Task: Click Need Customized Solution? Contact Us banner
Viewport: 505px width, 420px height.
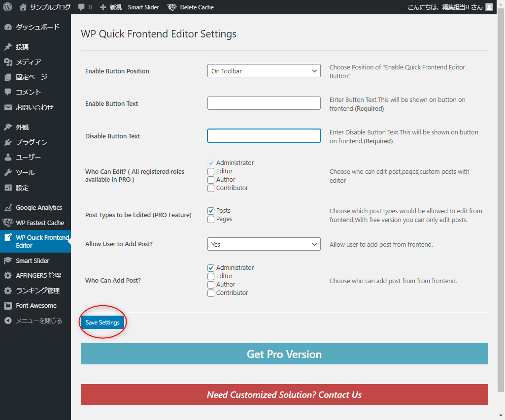Action: click(x=284, y=394)
